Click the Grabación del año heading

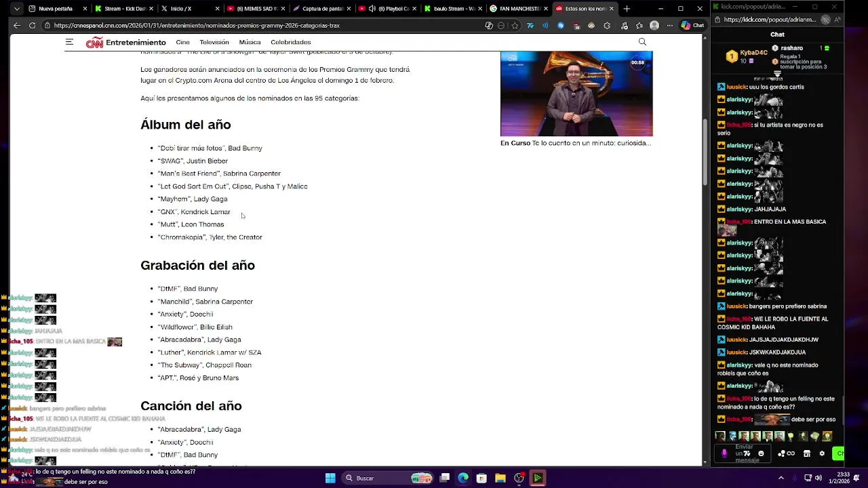197,266
